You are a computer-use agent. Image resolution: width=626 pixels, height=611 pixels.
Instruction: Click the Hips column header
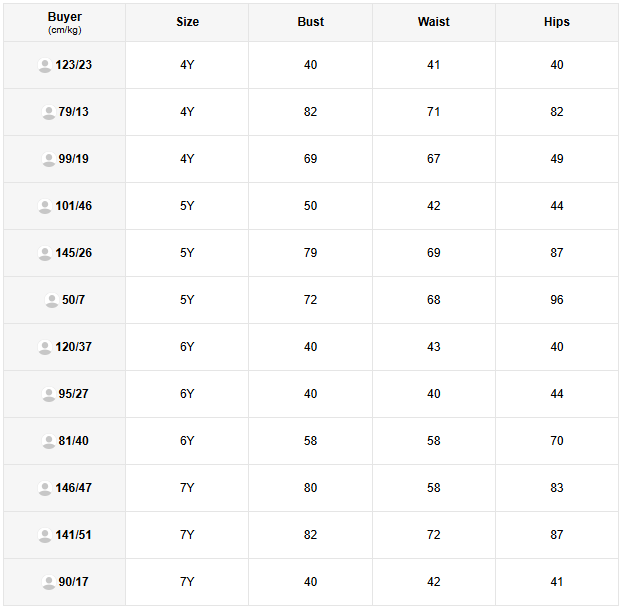tap(557, 22)
